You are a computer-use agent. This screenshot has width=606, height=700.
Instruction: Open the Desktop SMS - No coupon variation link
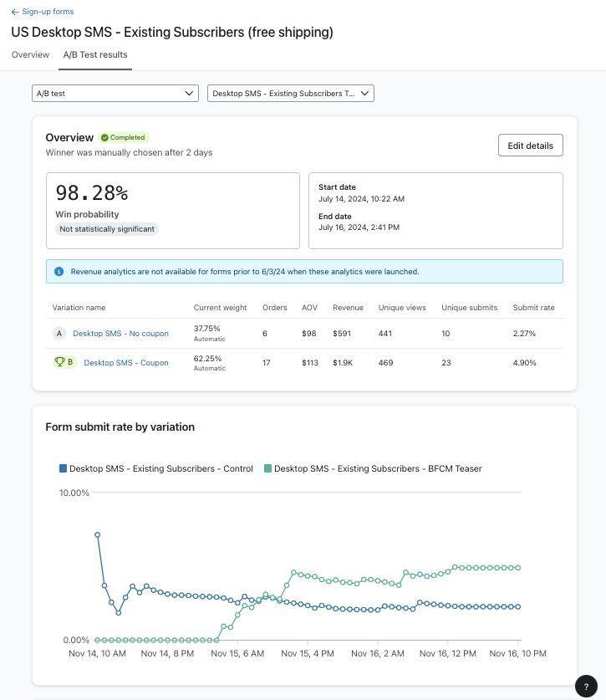120,333
